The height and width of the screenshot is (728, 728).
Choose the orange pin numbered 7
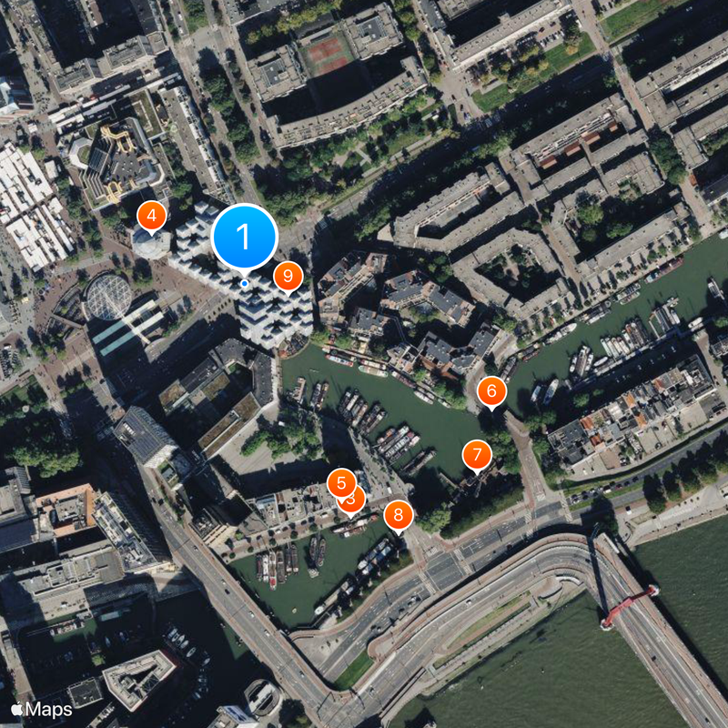(477, 455)
